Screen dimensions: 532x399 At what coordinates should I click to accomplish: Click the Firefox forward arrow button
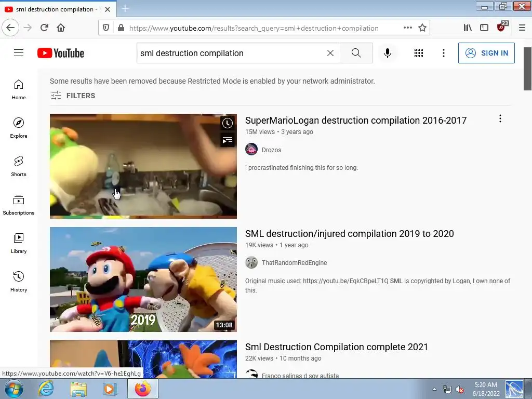(x=28, y=28)
